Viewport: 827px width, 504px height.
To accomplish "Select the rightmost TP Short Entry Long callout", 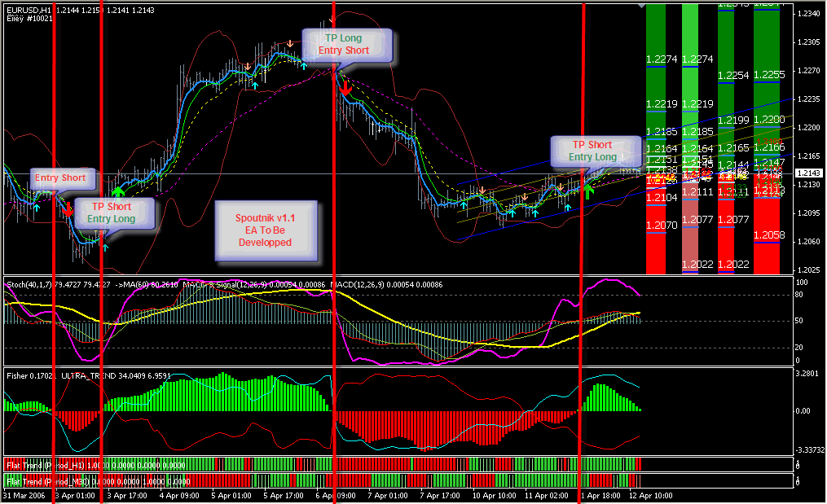I will [592, 151].
